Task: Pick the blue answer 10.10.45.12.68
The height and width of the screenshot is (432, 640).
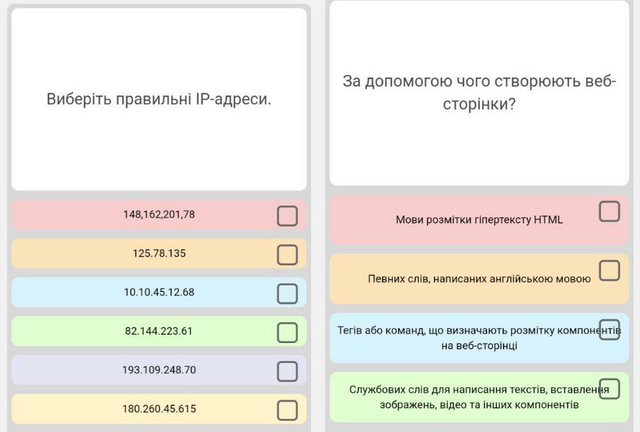Action: pyautogui.click(x=159, y=292)
